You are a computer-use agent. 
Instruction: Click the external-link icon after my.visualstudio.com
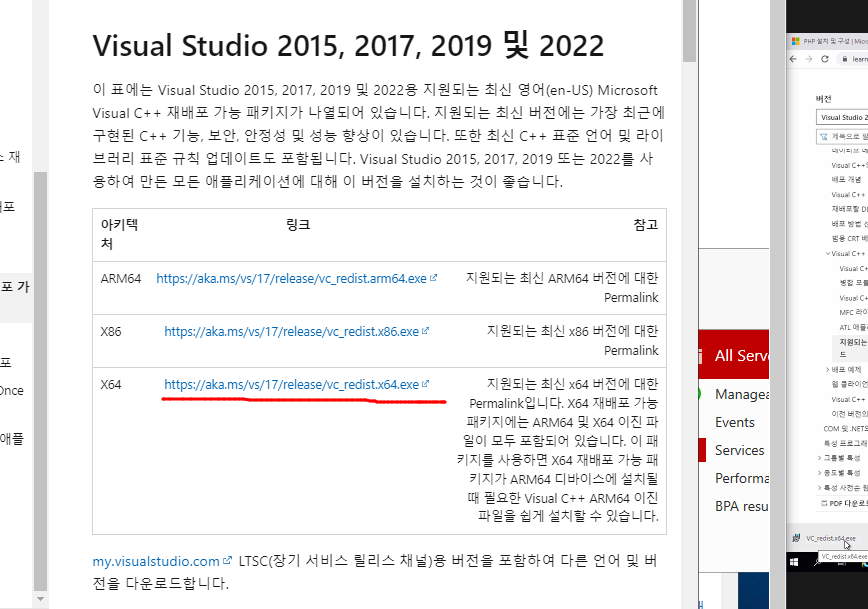[227, 561]
